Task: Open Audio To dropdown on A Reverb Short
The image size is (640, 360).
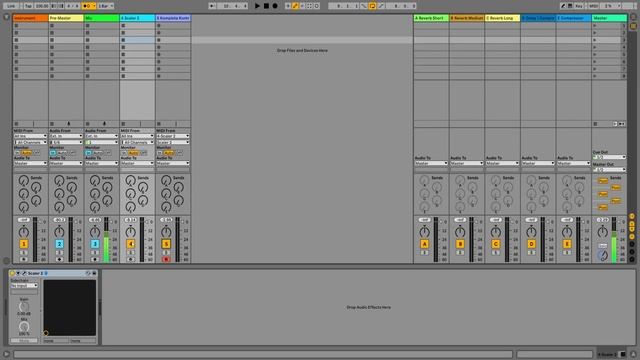Action: (431, 163)
